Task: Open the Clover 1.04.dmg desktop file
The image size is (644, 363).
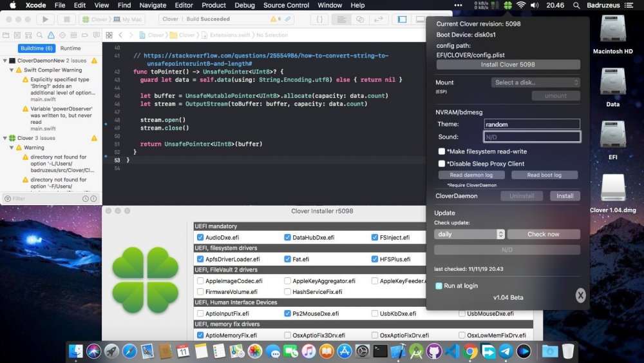Action: (x=613, y=193)
